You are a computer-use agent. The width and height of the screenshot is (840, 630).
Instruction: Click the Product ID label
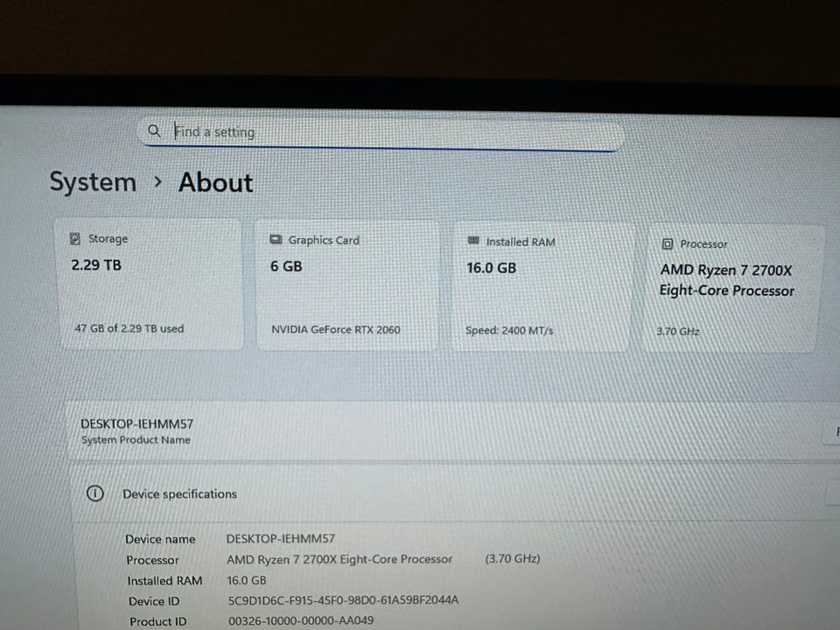coord(158,621)
